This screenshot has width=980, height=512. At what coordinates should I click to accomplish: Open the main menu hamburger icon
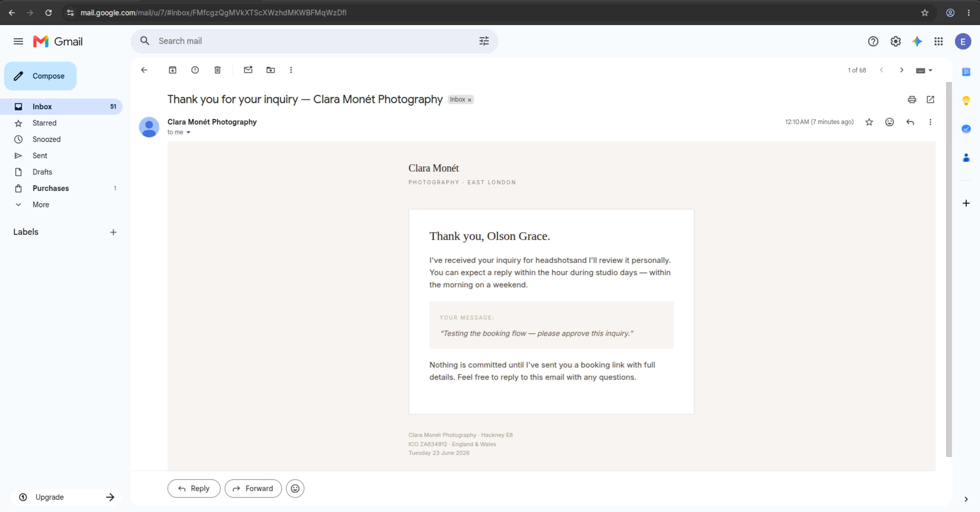pyautogui.click(x=18, y=42)
